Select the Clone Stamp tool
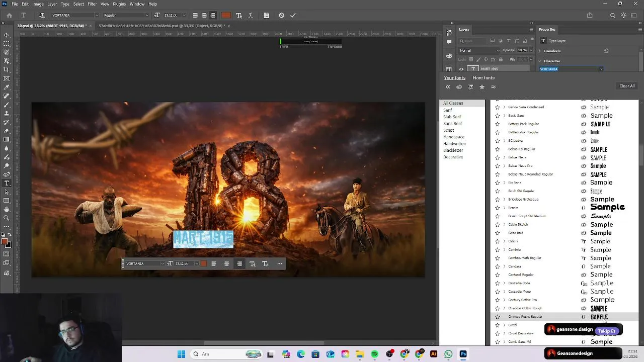Viewport: 644px width, 362px height. (x=7, y=113)
